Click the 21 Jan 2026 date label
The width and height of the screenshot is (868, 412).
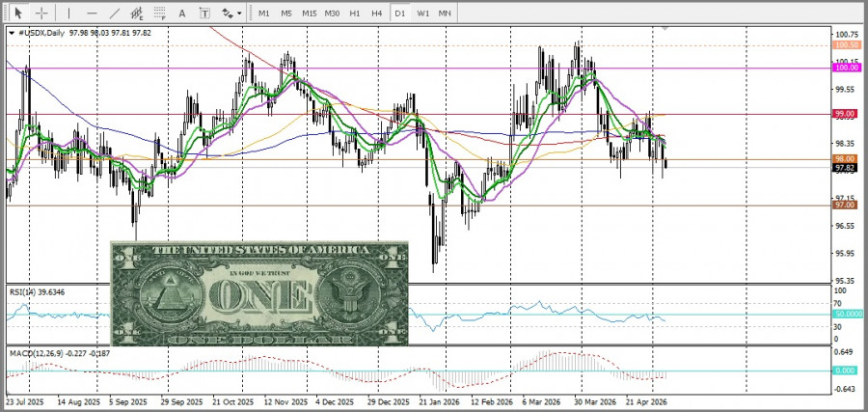tap(438, 401)
